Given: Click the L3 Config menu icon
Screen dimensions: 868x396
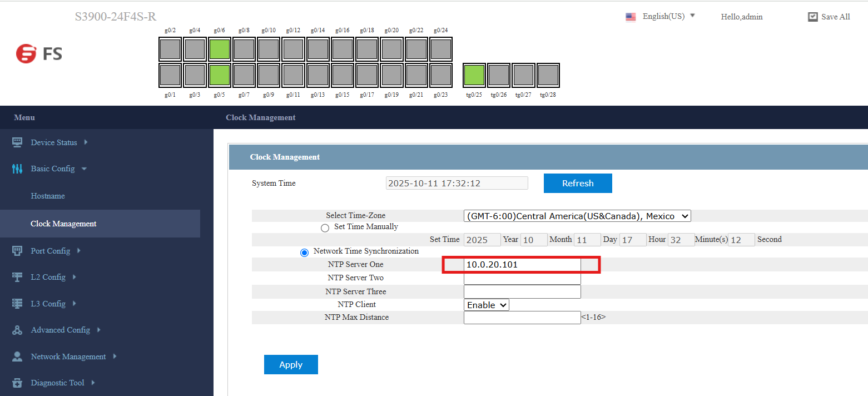Looking at the screenshot, I should click(17, 303).
